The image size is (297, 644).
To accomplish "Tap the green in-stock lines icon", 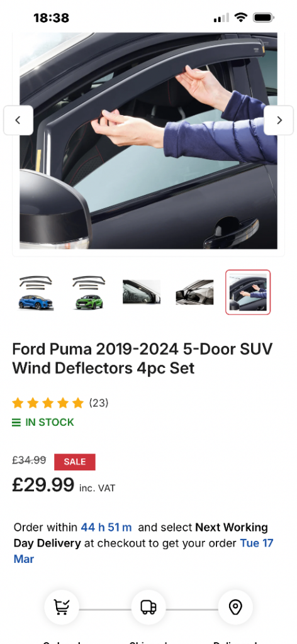I will (16, 422).
